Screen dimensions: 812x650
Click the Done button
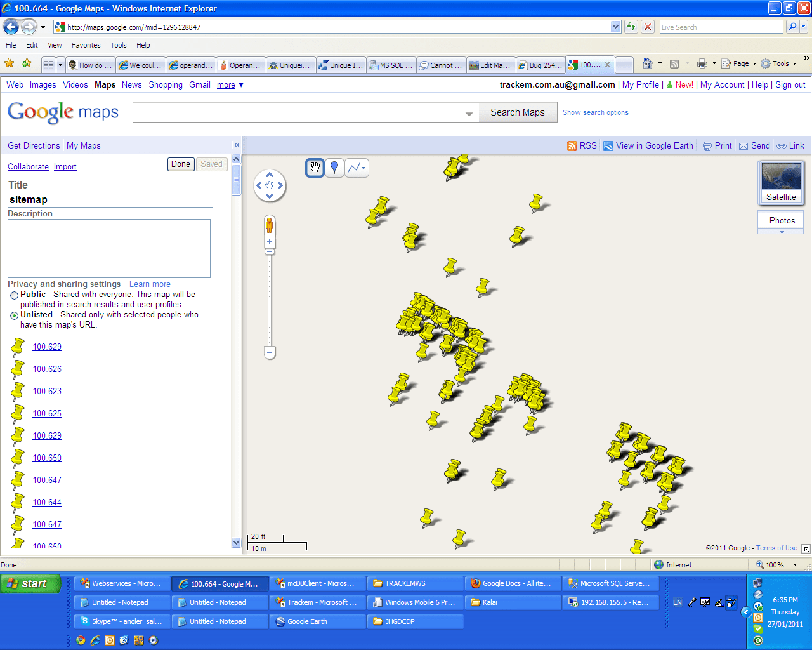pyautogui.click(x=181, y=164)
